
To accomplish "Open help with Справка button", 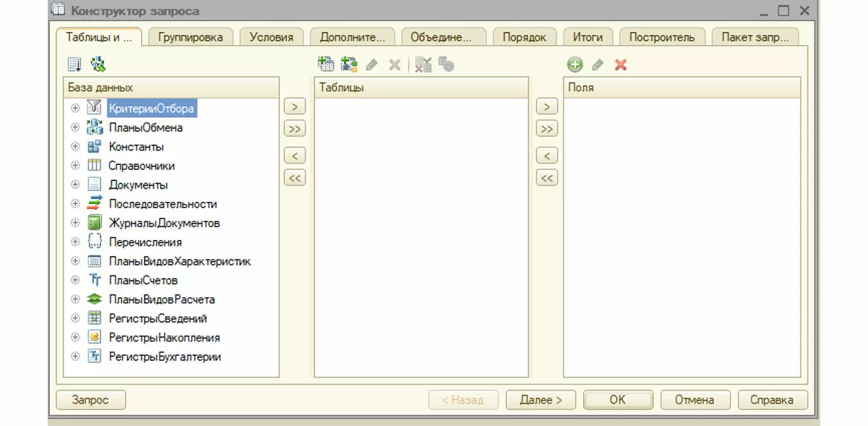I will (x=773, y=400).
